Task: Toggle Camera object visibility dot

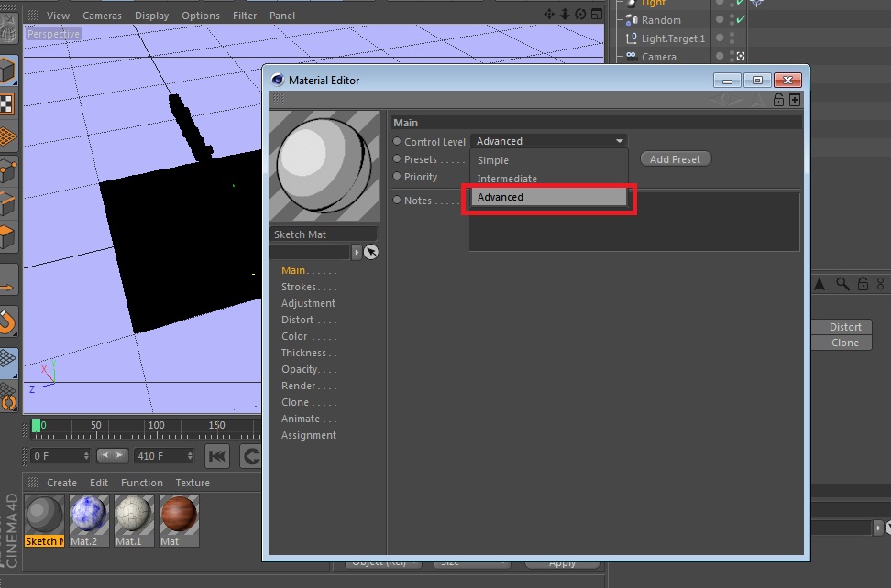Action: pyautogui.click(x=720, y=56)
